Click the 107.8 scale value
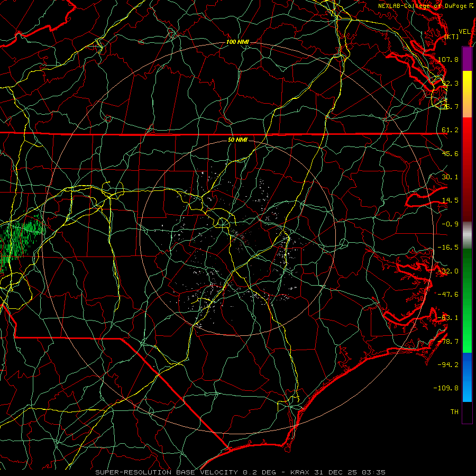This screenshot has height=476, width=476. pyautogui.click(x=448, y=59)
